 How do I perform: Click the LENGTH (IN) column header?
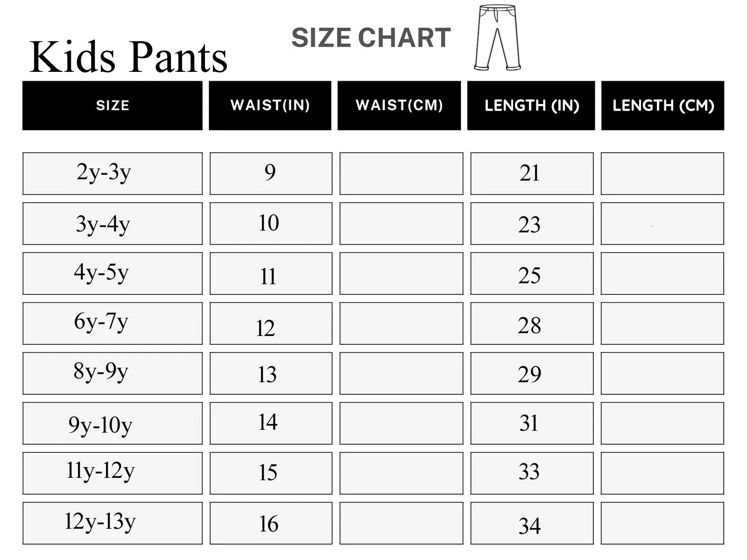pyautogui.click(x=531, y=105)
